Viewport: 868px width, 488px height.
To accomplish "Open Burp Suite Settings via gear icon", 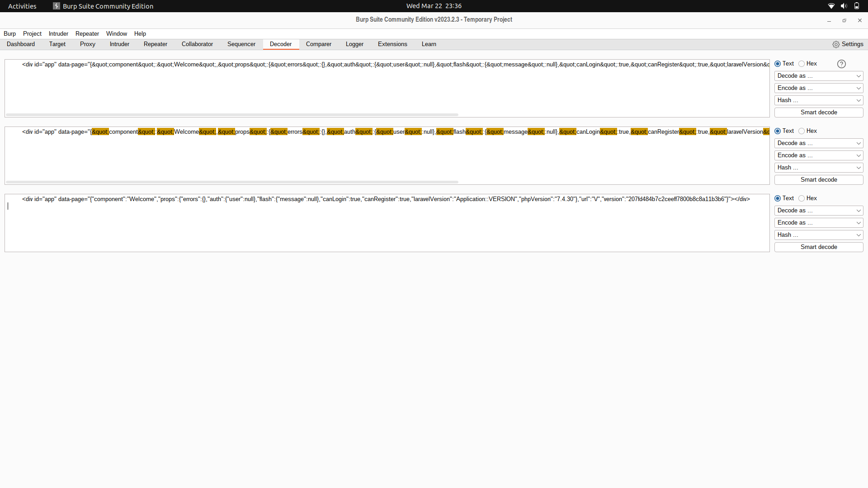I will pyautogui.click(x=835, y=44).
